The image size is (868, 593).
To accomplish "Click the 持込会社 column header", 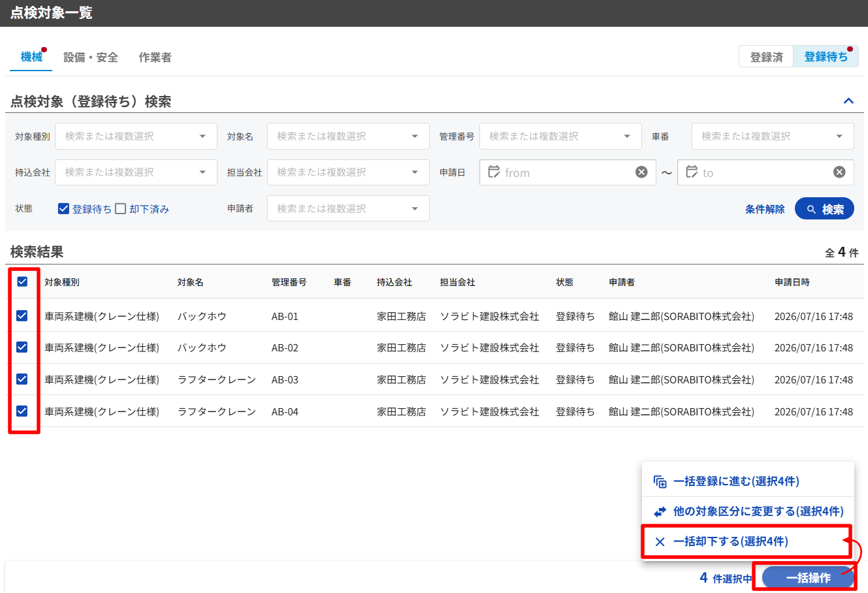I will 394,282.
